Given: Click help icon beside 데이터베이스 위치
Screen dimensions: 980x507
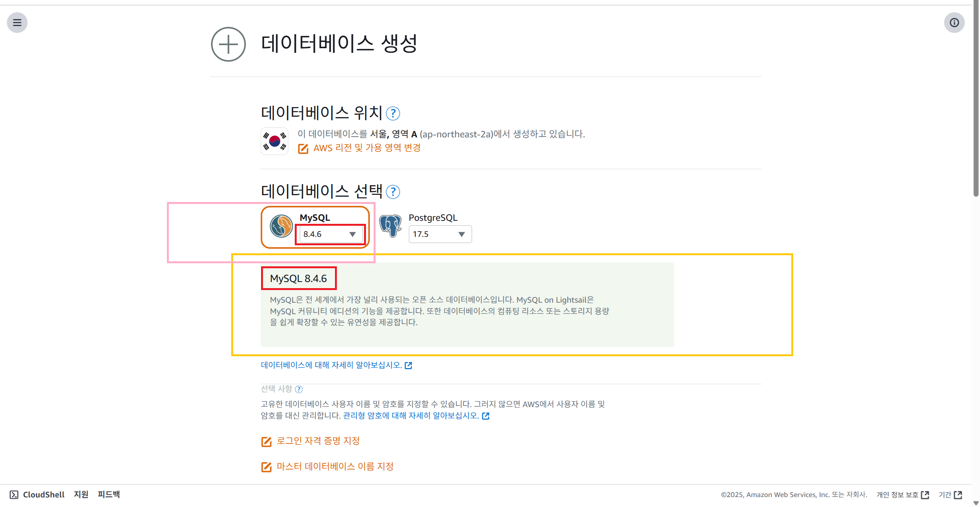Looking at the screenshot, I should 393,114.
